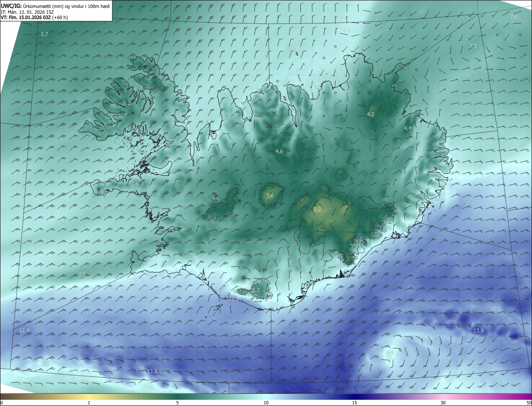Click the 30 tick label on the color scale
This screenshot has width=532, height=406.
coord(443,403)
